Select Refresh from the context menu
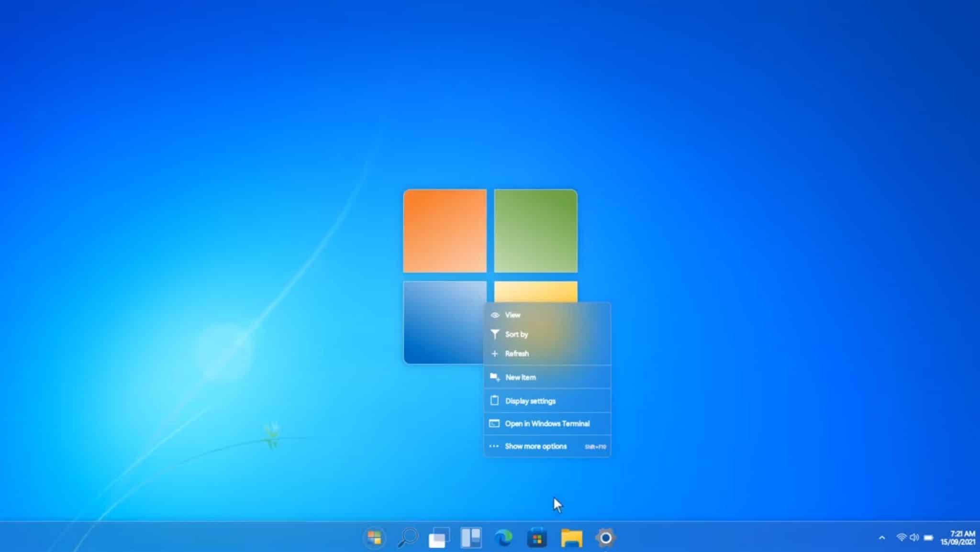 coord(517,353)
